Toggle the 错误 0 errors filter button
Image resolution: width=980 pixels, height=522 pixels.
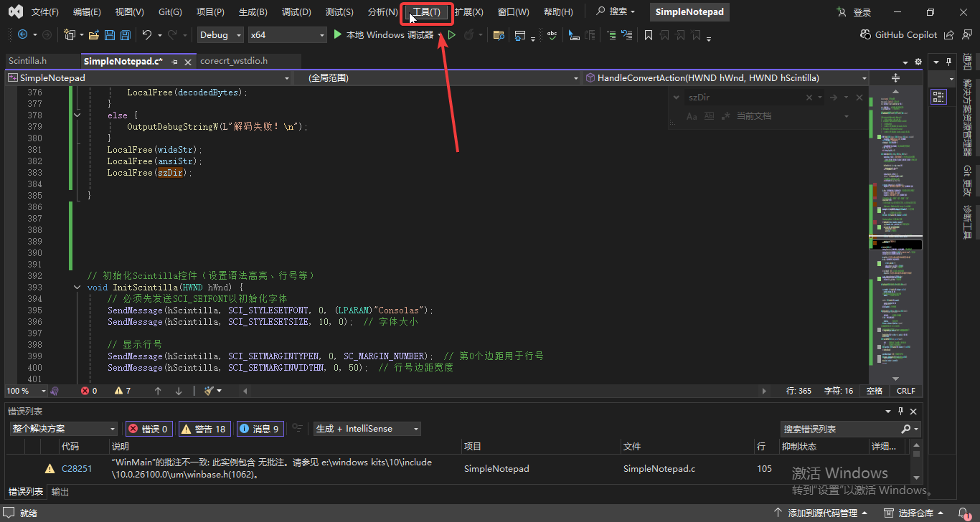(149, 429)
